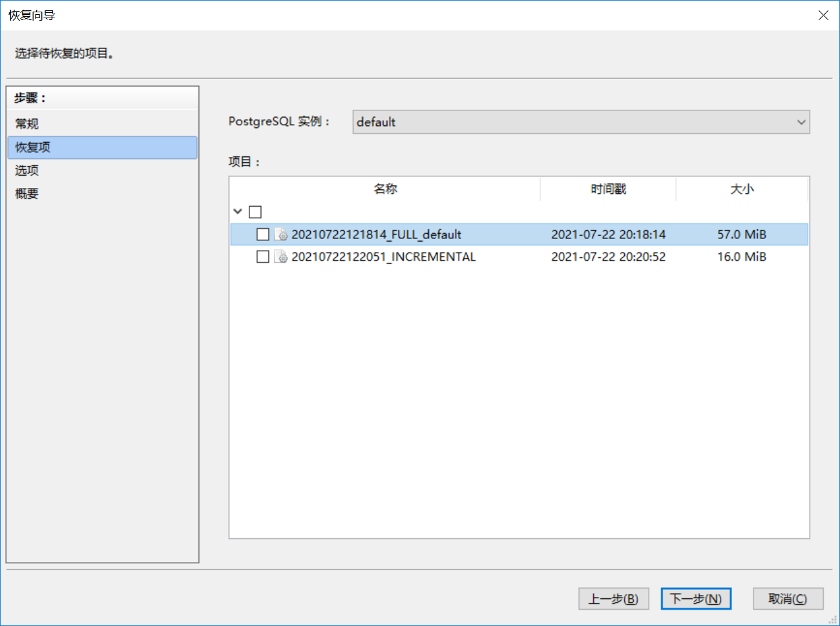Select the 恢复项 step
The image size is (840, 626).
33,147
